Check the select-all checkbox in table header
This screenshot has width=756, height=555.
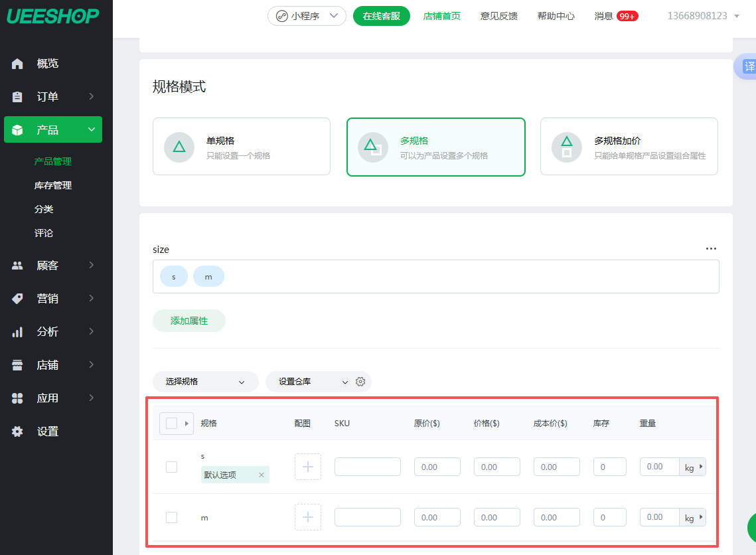click(171, 424)
